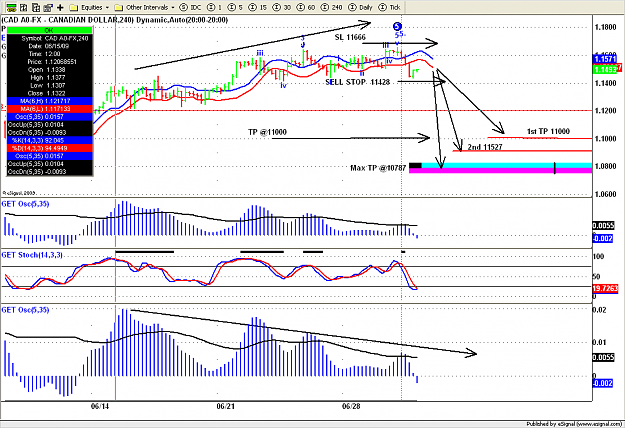Click the red 19.7263 stochastic value marker
This screenshot has width=625, height=428.
605,288
